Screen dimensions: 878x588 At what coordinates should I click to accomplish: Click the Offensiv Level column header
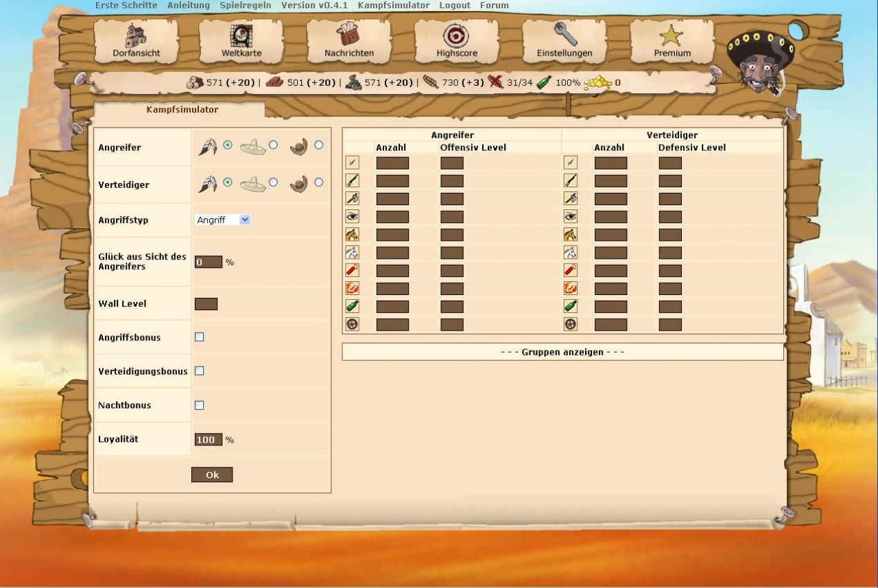pyautogui.click(x=473, y=148)
